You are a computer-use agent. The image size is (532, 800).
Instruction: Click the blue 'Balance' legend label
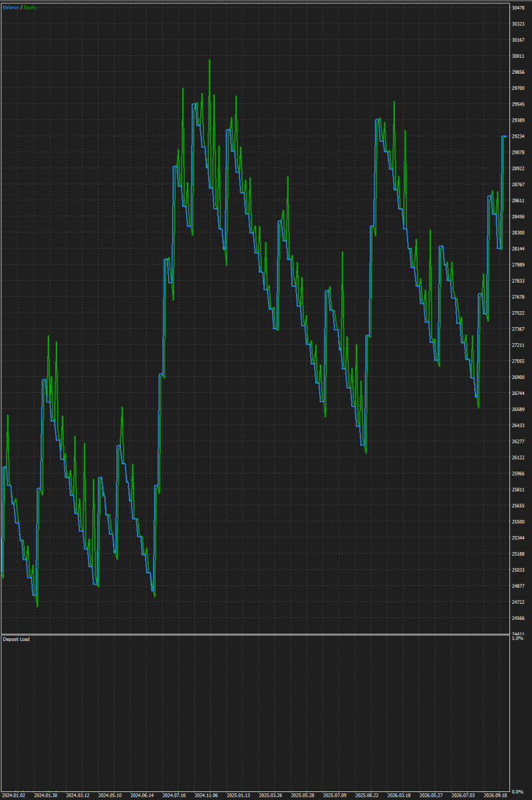coord(11,7)
